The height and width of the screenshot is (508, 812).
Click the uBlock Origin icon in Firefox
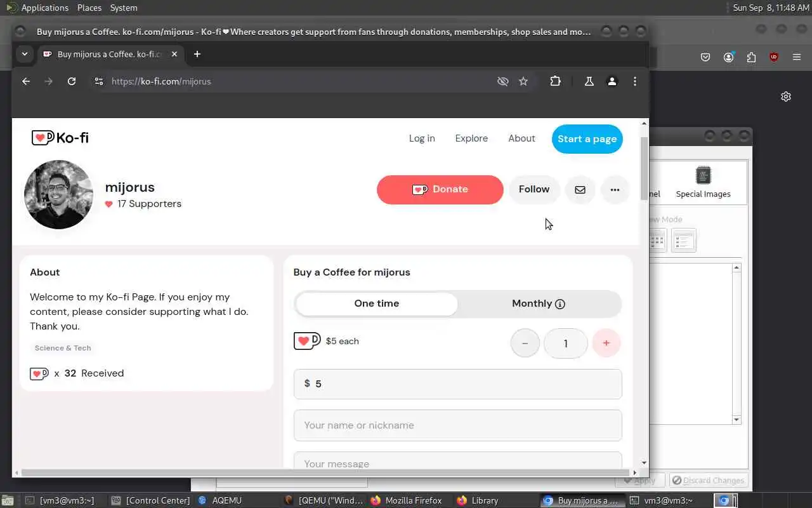(x=774, y=57)
